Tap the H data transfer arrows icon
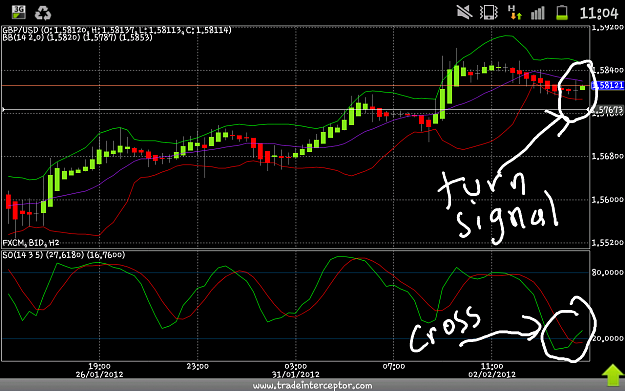 [x=514, y=12]
